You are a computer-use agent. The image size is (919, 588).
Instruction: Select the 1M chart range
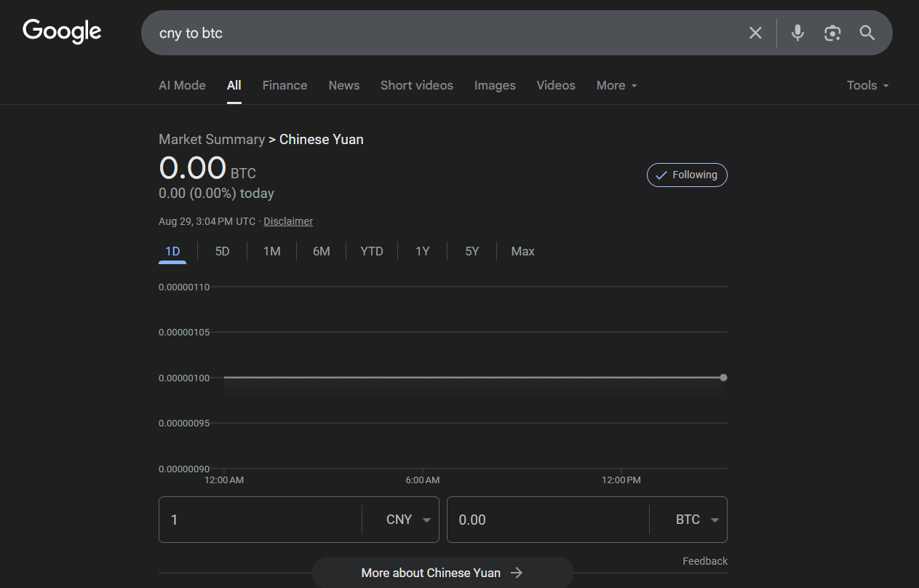pos(271,251)
